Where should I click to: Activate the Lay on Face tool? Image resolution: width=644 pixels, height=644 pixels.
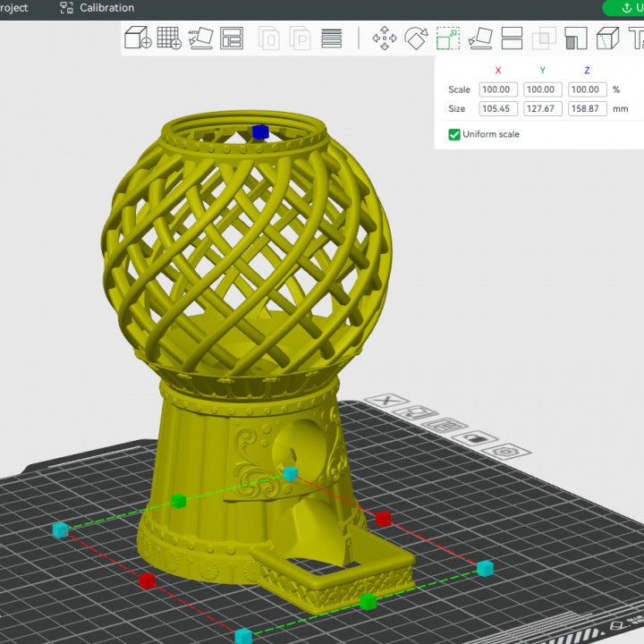point(480,38)
